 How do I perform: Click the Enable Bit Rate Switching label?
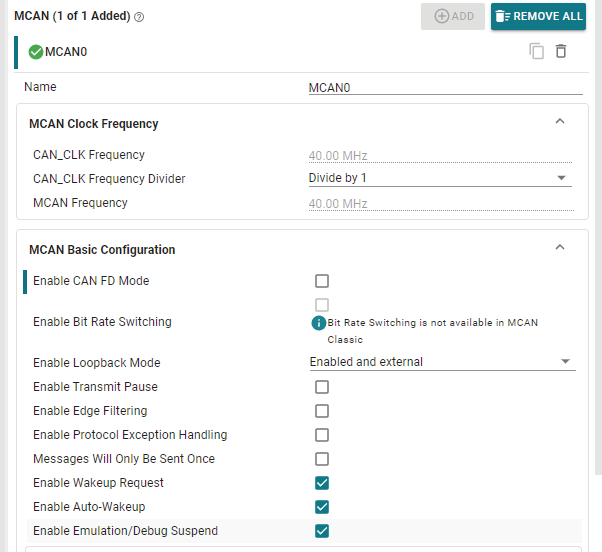(102, 322)
